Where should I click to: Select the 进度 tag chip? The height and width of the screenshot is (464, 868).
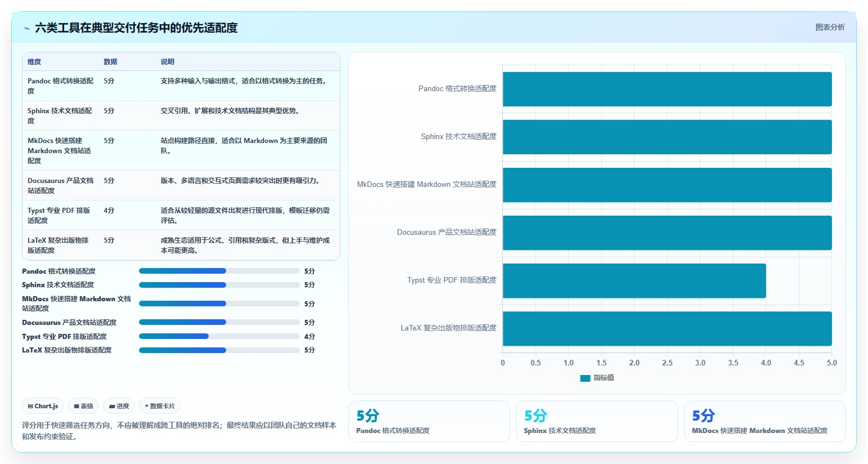click(119, 406)
